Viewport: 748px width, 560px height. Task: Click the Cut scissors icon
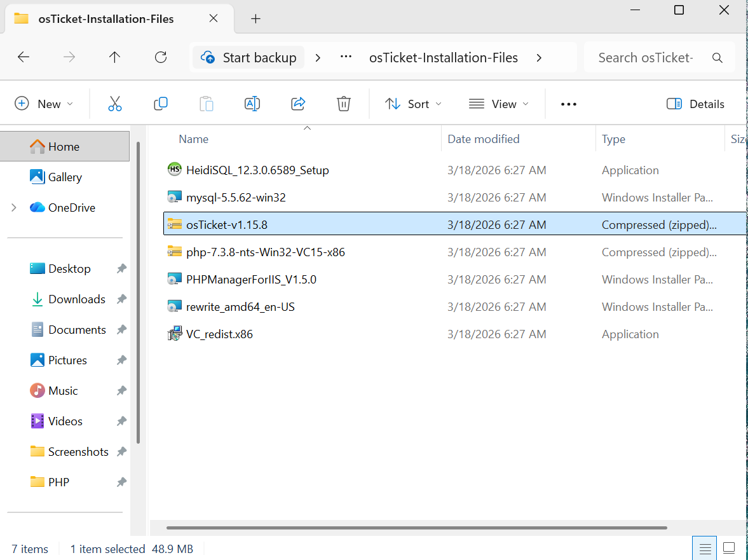tap(115, 104)
